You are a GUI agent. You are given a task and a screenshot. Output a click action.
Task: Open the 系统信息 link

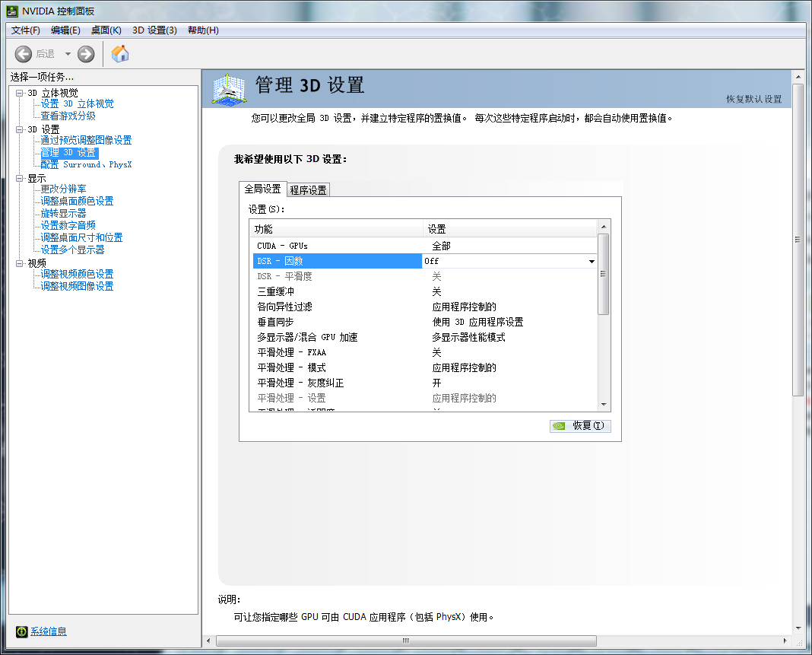[49, 631]
